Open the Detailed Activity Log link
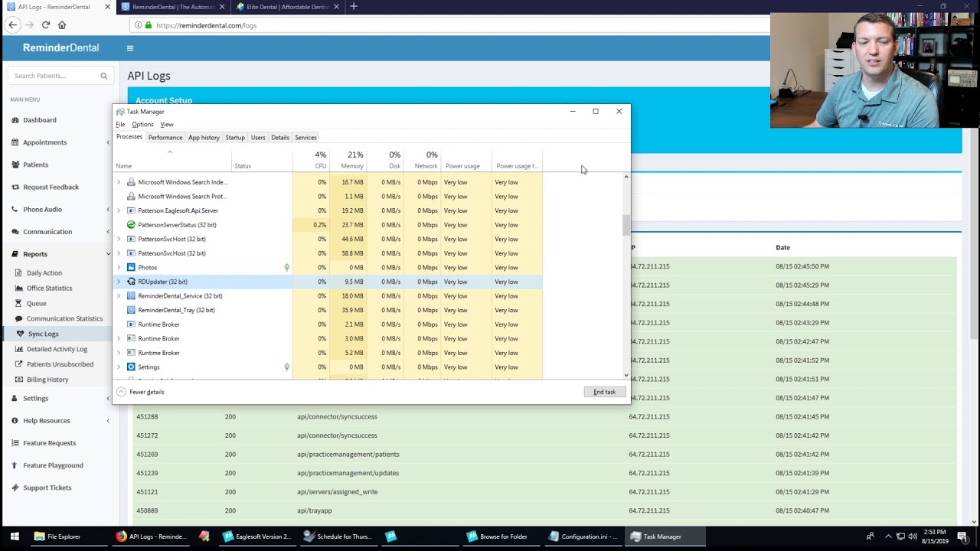Image resolution: width=980 pixels, height=551 pixels. coord(57,349)
